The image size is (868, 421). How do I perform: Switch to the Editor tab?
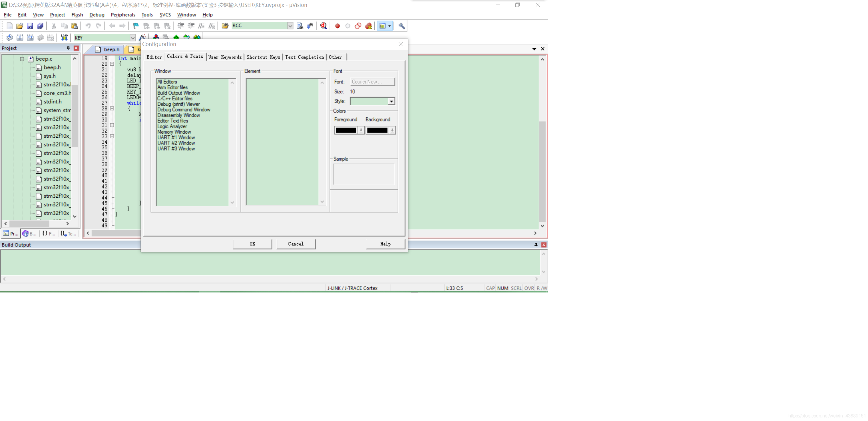[154, 57]
